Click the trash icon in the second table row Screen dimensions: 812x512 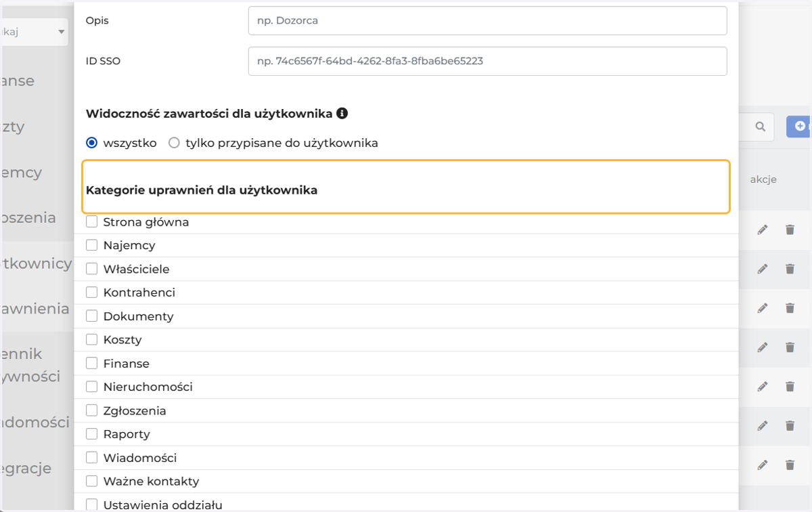tap(790, 269)
